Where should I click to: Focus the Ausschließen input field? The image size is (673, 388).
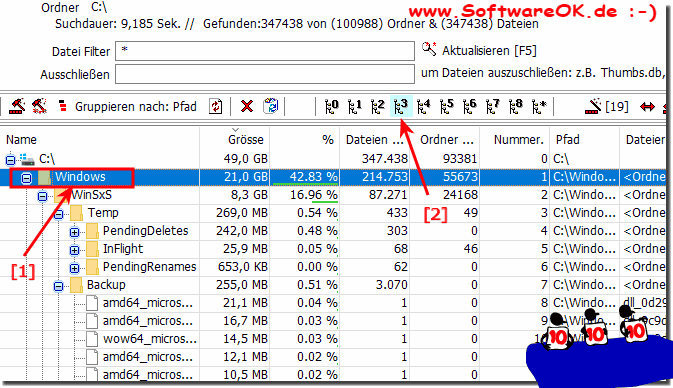pos(265,74)
